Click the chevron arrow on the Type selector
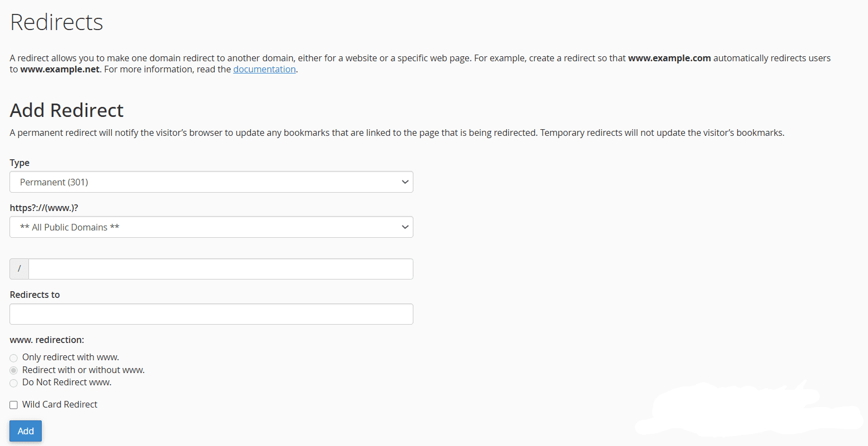 (x=405, y=182)
